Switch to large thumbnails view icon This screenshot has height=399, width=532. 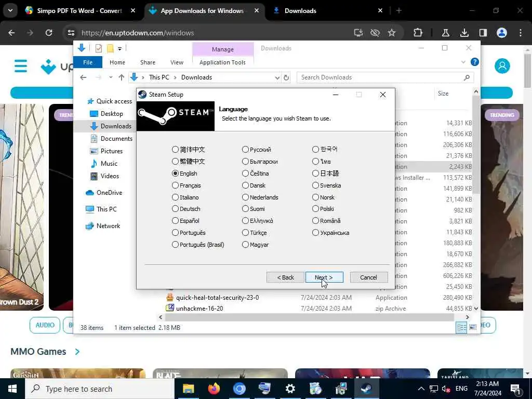[473, 327]
